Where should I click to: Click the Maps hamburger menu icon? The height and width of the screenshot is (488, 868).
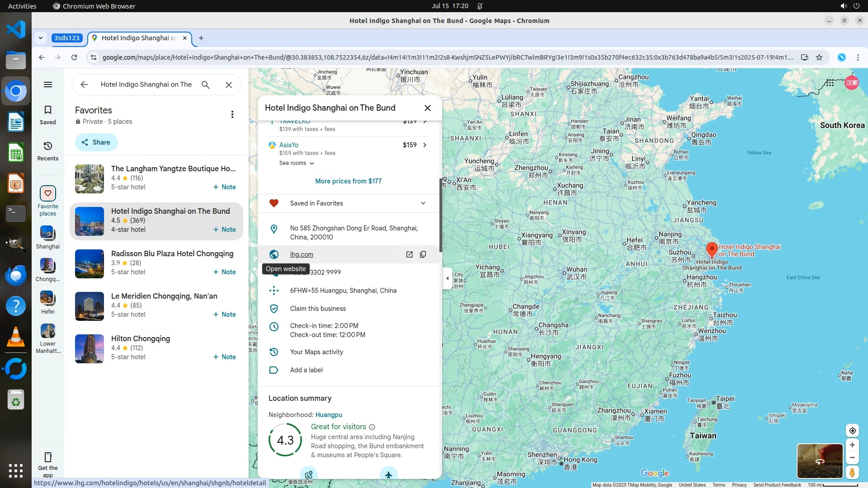pyautogui.click(x=47, y=84)
